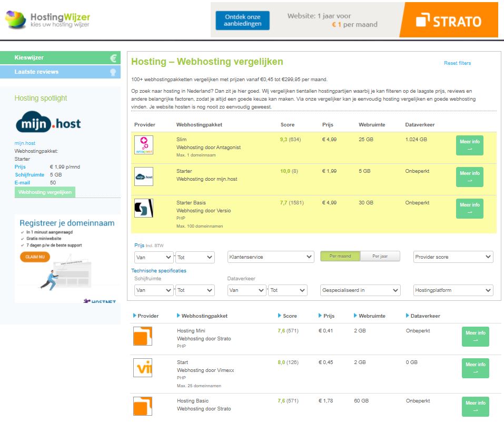This screenshot has height=422, width=504.
Task: Expand the Gespecialiseerd in dropdown
Action: click(x=360, y=290)
